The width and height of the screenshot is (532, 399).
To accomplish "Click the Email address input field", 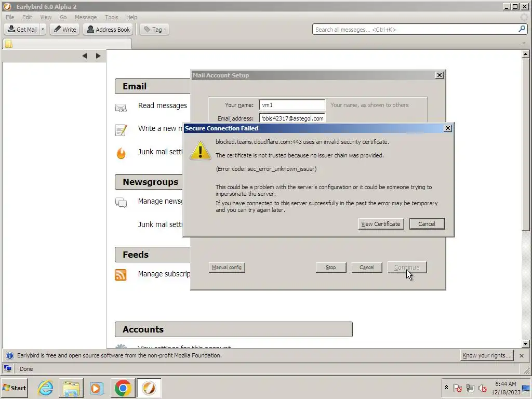I will tap(292, 118).
